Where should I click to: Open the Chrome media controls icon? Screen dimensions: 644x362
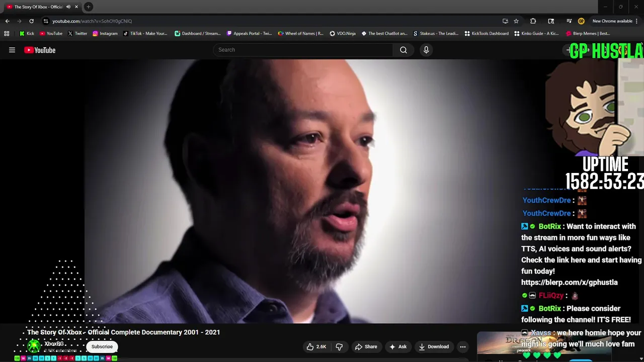tap(569, 21)
